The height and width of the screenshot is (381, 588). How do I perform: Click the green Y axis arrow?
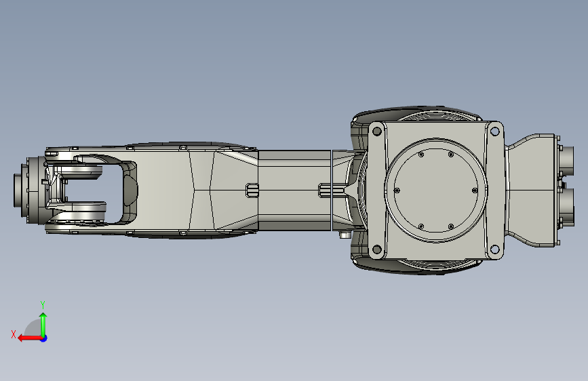point(43,325)
